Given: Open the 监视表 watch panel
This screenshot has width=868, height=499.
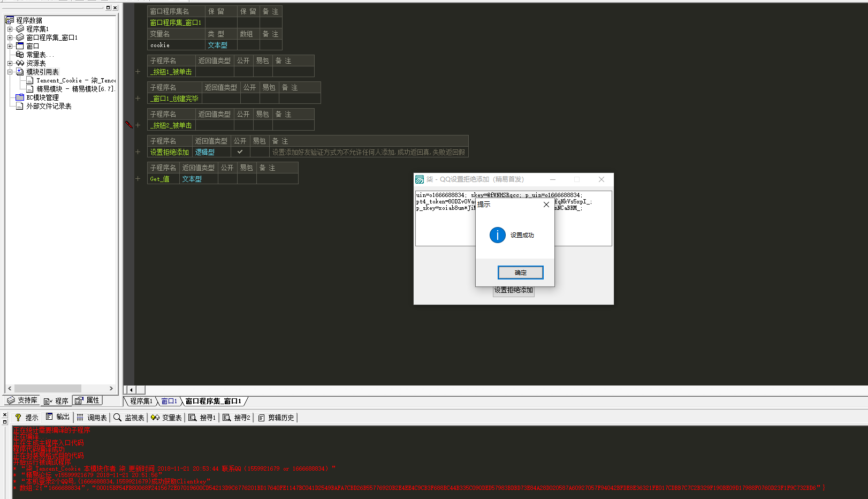Looking at the screenshot, I should pyautogui.click(x=129, y=418).
